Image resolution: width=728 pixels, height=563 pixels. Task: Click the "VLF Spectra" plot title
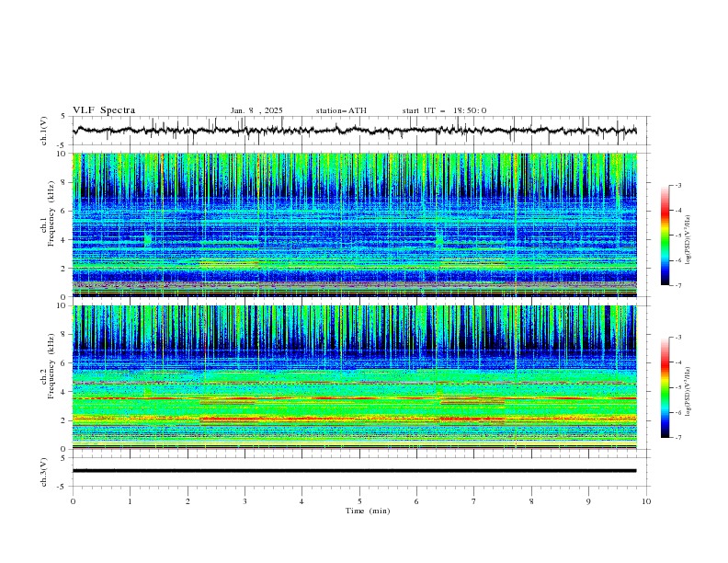104,110
